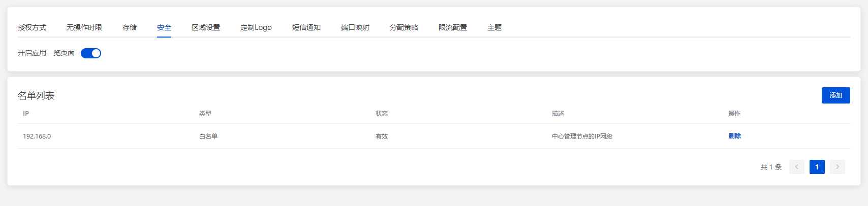Go to previous page arrow
The height and width of the screenshot is (206, 868).
pos(796,167)
